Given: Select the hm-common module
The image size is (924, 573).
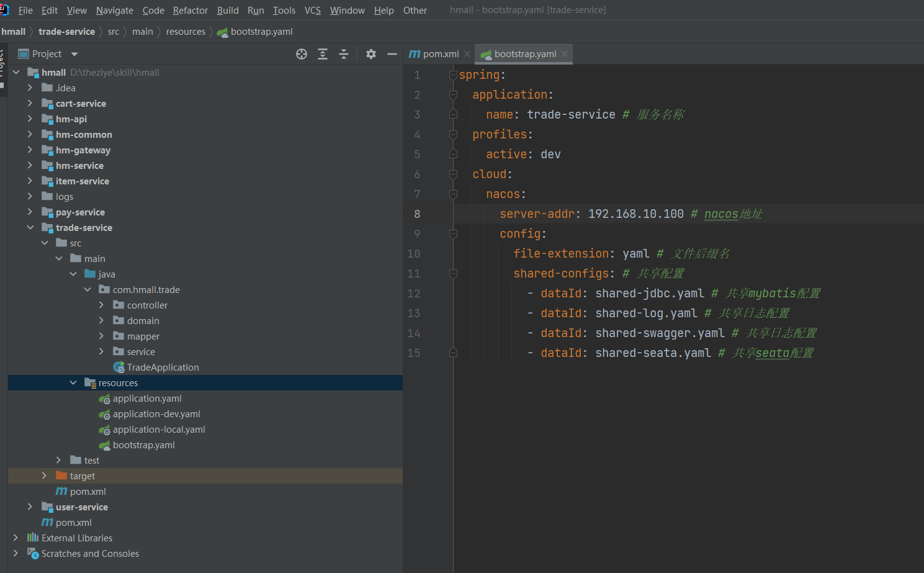Looking at the screenshot, I should (x=84, y=135).
